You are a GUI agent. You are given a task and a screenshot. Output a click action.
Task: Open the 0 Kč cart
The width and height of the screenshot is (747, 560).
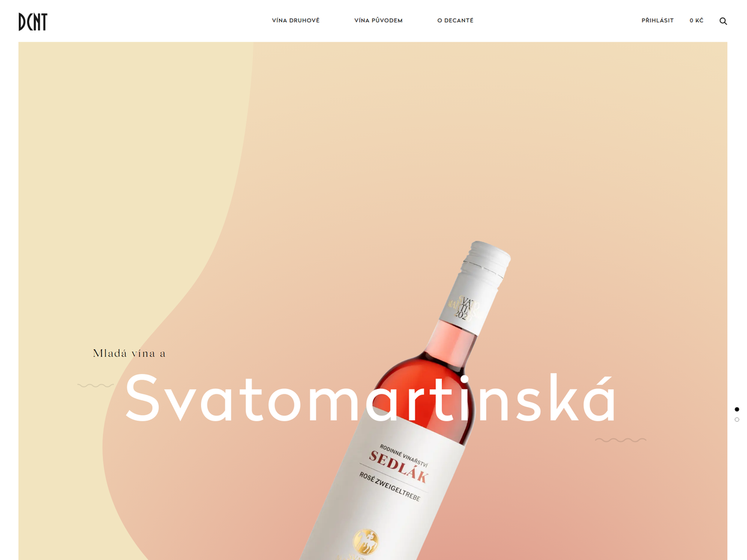click(697, 21)
